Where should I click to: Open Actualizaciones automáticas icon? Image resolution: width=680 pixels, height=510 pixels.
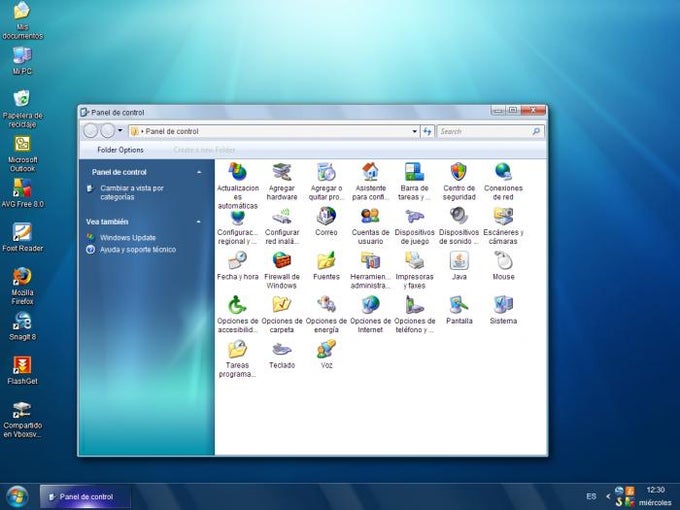(x=238, y=172)
